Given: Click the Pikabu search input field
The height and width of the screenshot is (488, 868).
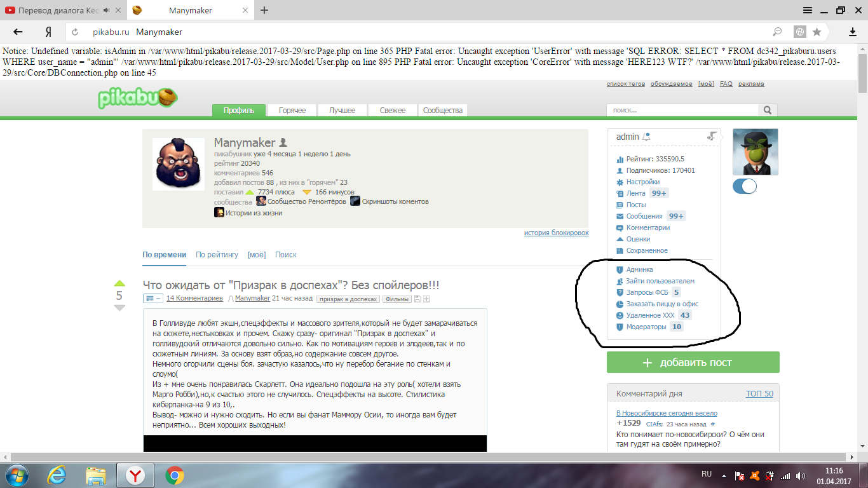Looking at the screenshot, I should tap(682, 110).
